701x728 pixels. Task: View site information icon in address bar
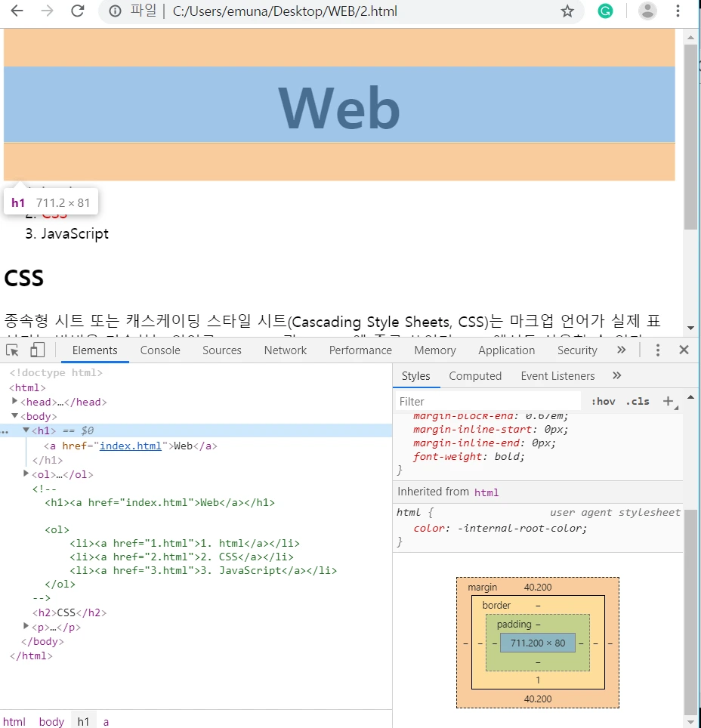tap(116, 11)
